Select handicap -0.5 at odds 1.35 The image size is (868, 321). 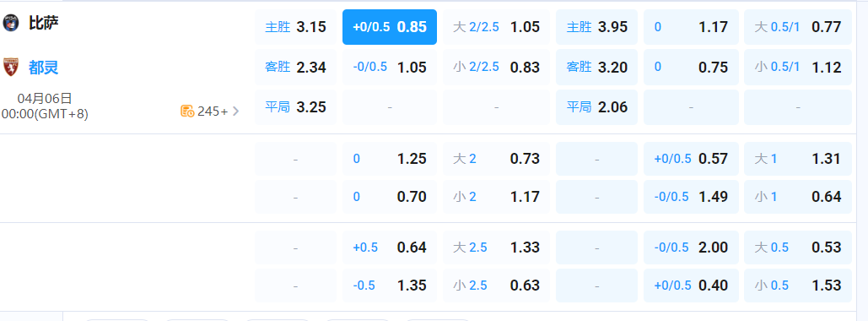(390, 286)
